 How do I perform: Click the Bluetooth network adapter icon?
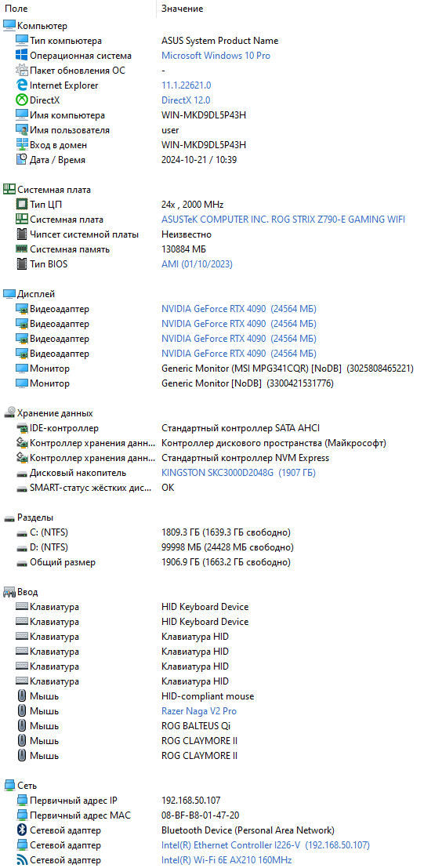point(22,830)
